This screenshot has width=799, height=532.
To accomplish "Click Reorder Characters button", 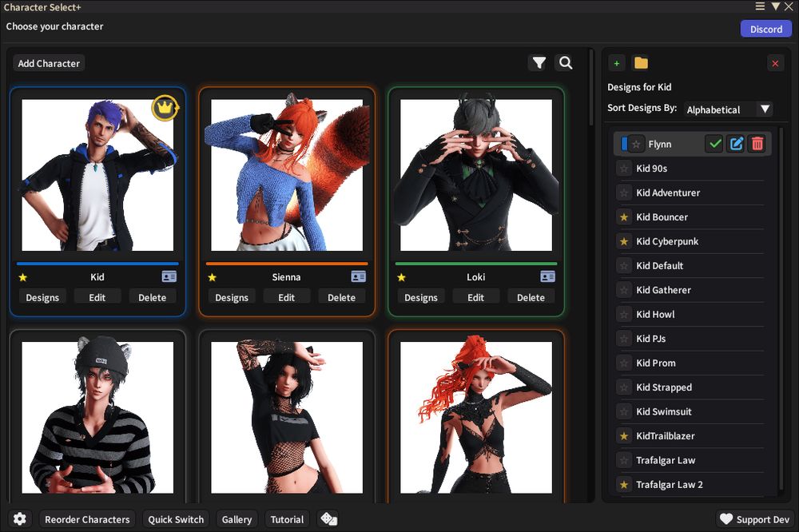I will tap(87, 519).
